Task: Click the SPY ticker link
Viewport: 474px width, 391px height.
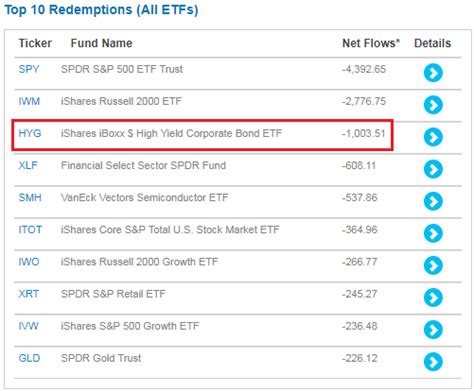Action: tap(29, 69)
